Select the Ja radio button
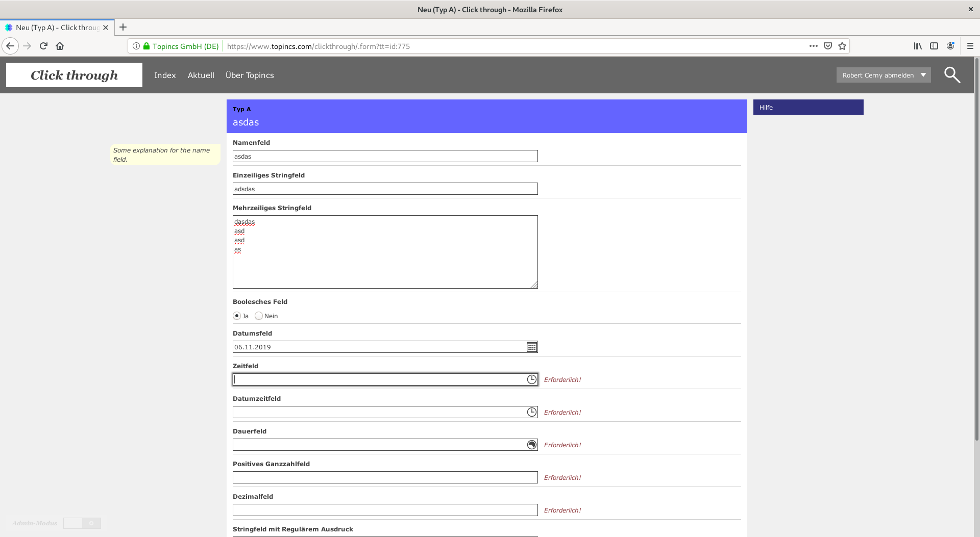 (237, 316)
